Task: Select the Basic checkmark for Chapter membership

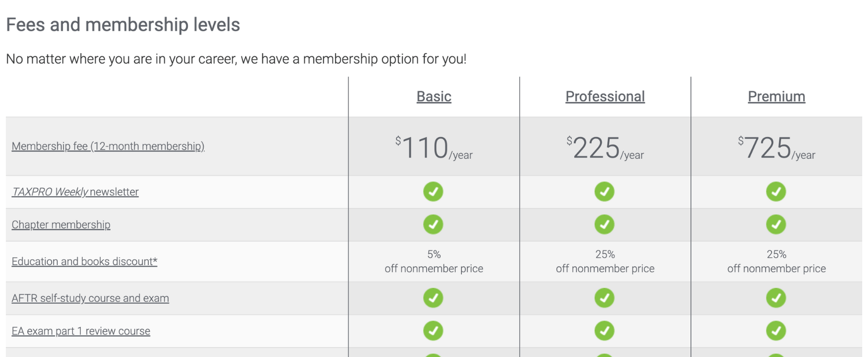Action: 433,224
